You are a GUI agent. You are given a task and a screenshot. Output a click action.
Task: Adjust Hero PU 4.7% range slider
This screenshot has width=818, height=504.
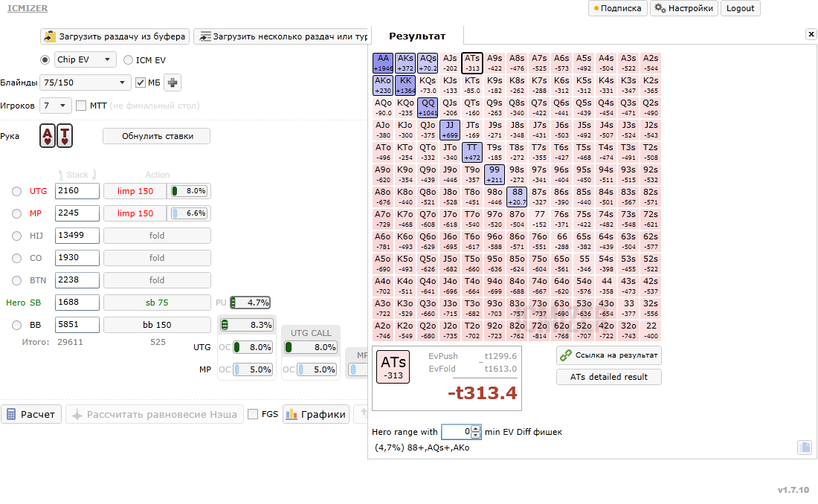250,303
